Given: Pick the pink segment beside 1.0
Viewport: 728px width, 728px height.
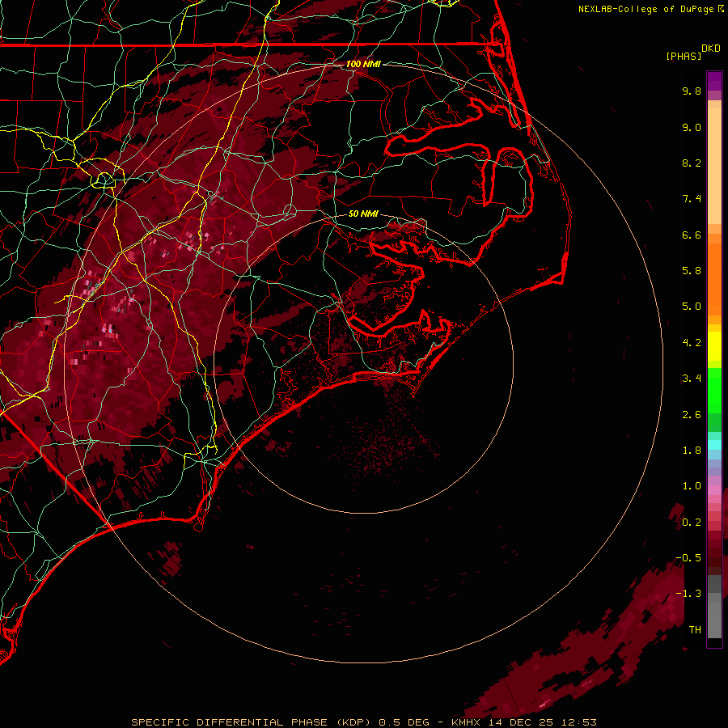Looking at the screenshot, I should pyautogui.click(x=714, y=490).
